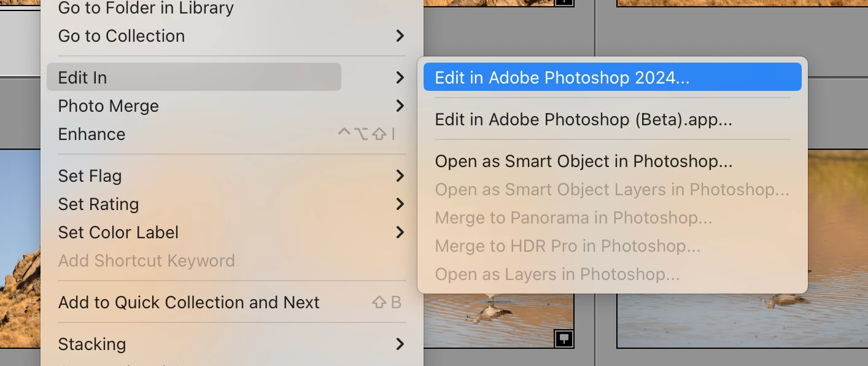Image resolution: width=868 pixels, height=366 pixels.
Task: Choose Add to Quick Collection and Next
Action: click(188, 303)
